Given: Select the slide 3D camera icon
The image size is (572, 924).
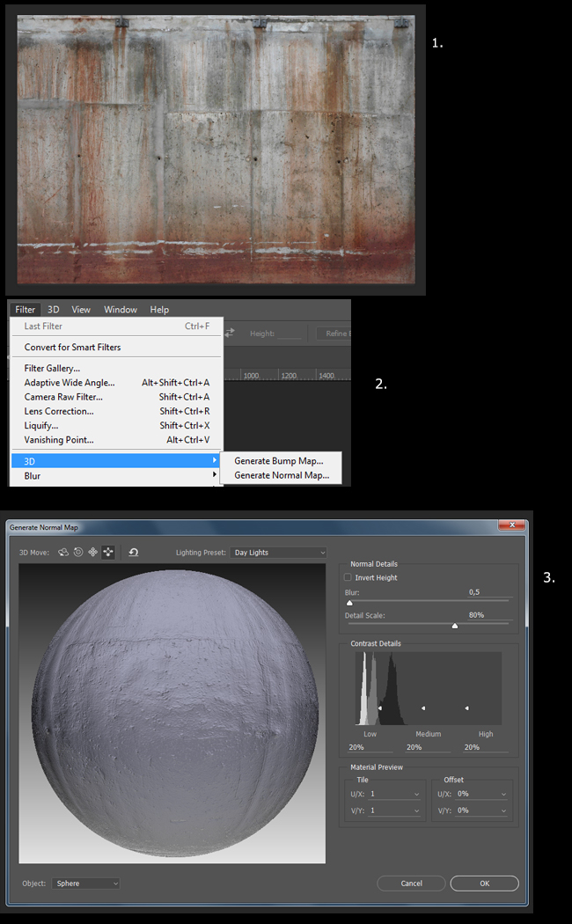Looking at the screenshot, I should tap(107, 553).
